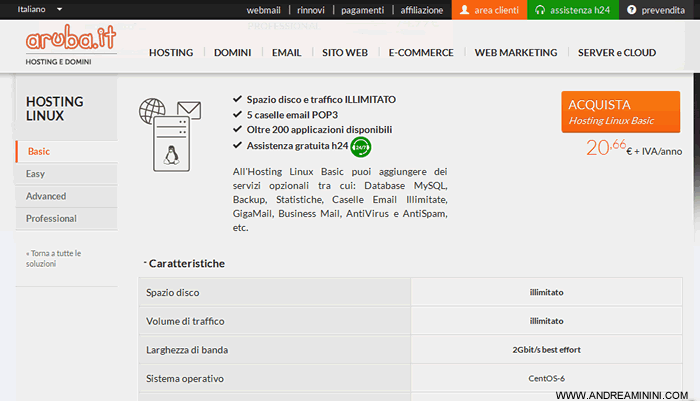
Task: Open the HOSTING menu
Action: coord(172,52)
